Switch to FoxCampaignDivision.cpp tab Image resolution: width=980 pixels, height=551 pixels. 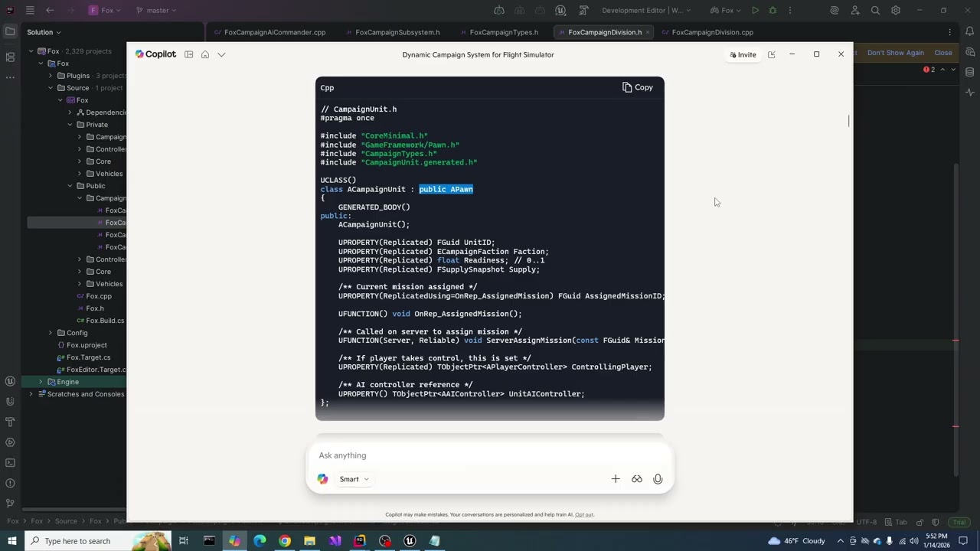coord(707,32)
